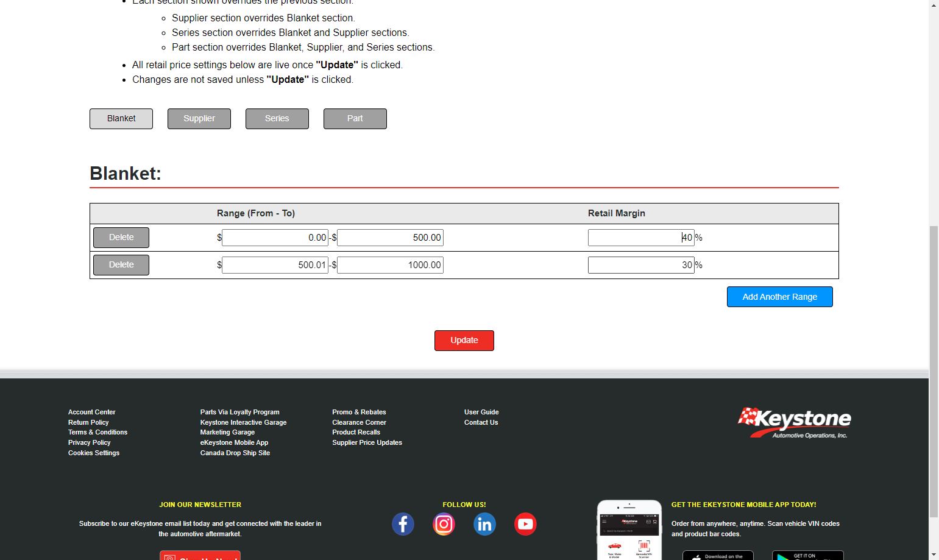Open Canada Drop Ship Site link
Screen dimensions: 939x560
235,453
